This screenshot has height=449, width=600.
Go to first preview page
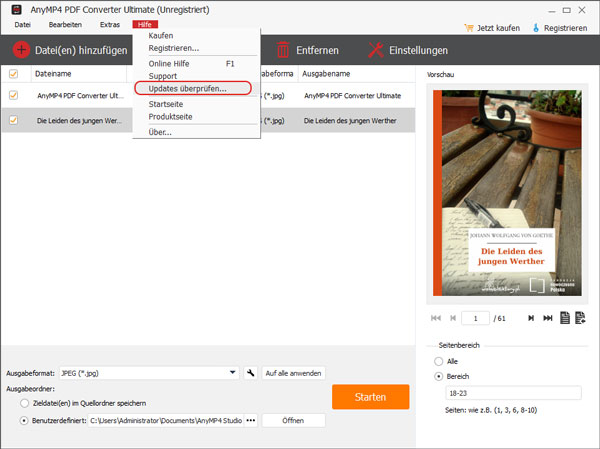pos(436,318)
